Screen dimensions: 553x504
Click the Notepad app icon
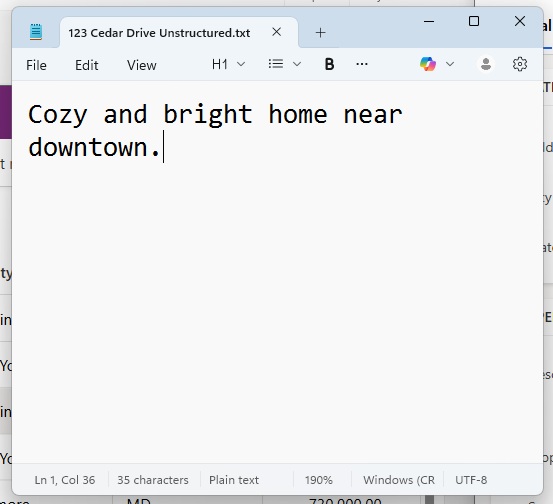(36, 32)
